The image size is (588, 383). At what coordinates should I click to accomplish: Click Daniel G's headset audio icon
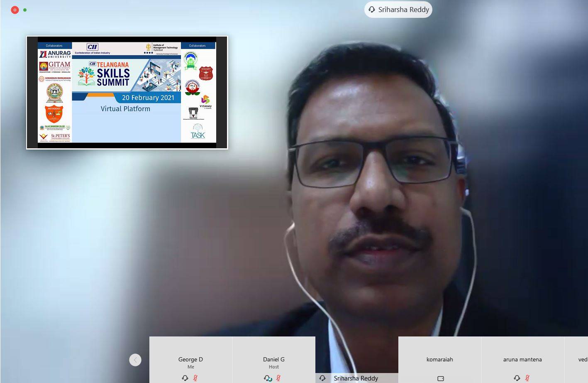(268, 378)
